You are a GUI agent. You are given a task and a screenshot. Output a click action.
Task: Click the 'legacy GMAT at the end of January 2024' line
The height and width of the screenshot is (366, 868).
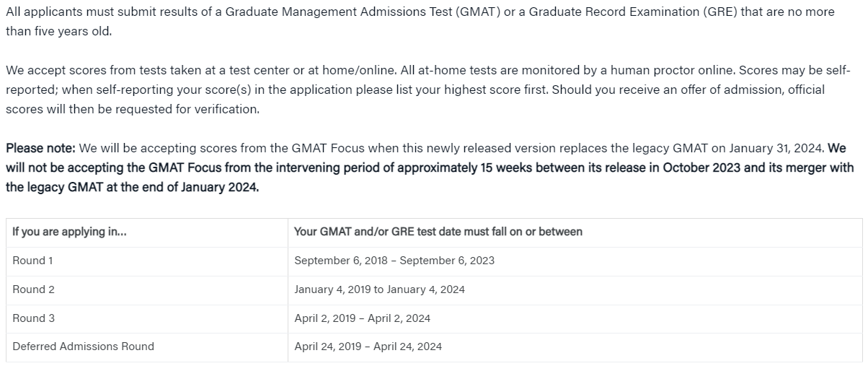132,188
